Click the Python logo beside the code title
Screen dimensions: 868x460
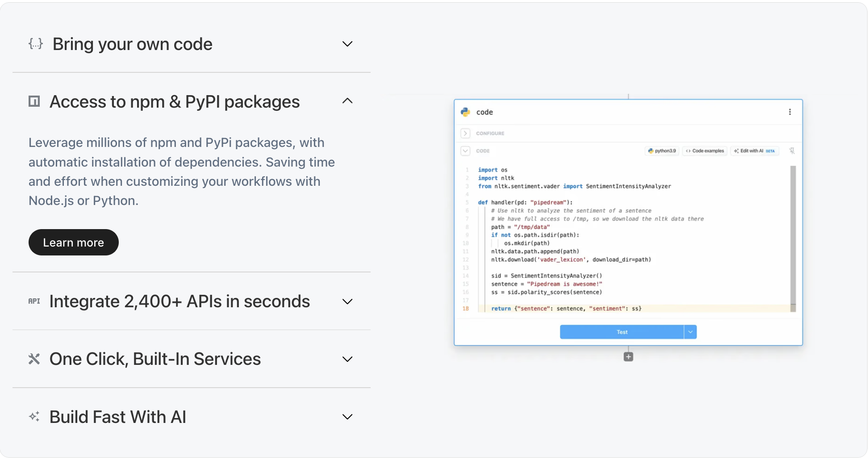coord(465,112)
